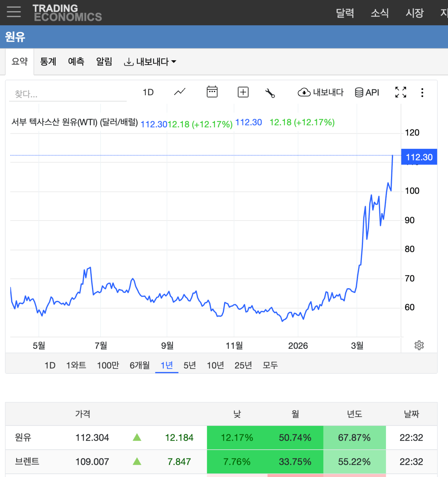Expand the 내보내다 dropdown in tab bar
The image size is (448, 477).
(150, 62)
